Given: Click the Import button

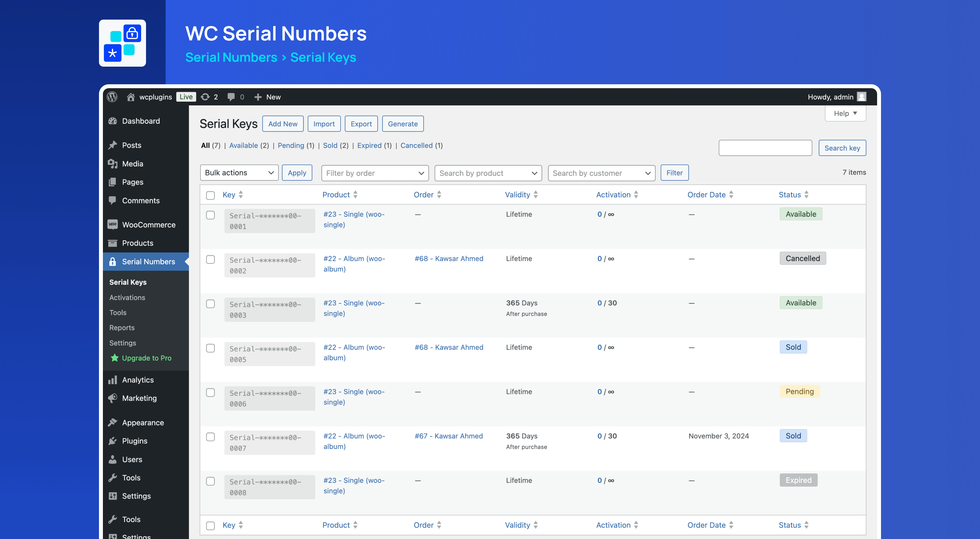Looking at the screenshot, I should coord(324,124).
